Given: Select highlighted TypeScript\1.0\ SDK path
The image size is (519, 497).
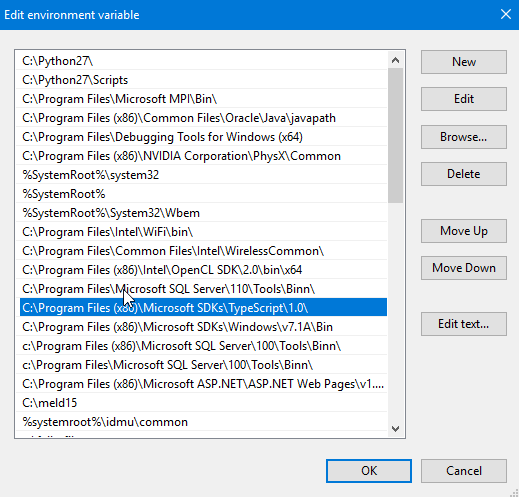Looking at the screenshot, I should point(203,307).
